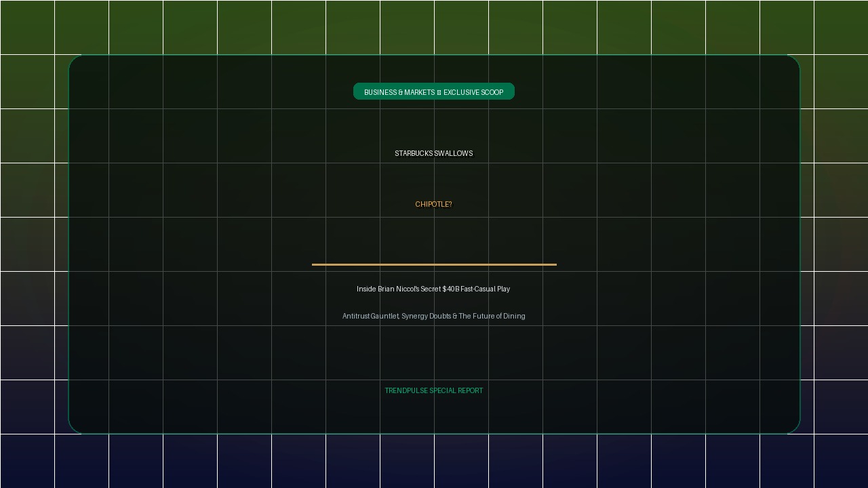Viewport: 868px width, 488px height.
Task: Click the SPECIAL REPORT words in the footer
Action: click(456, 390)
